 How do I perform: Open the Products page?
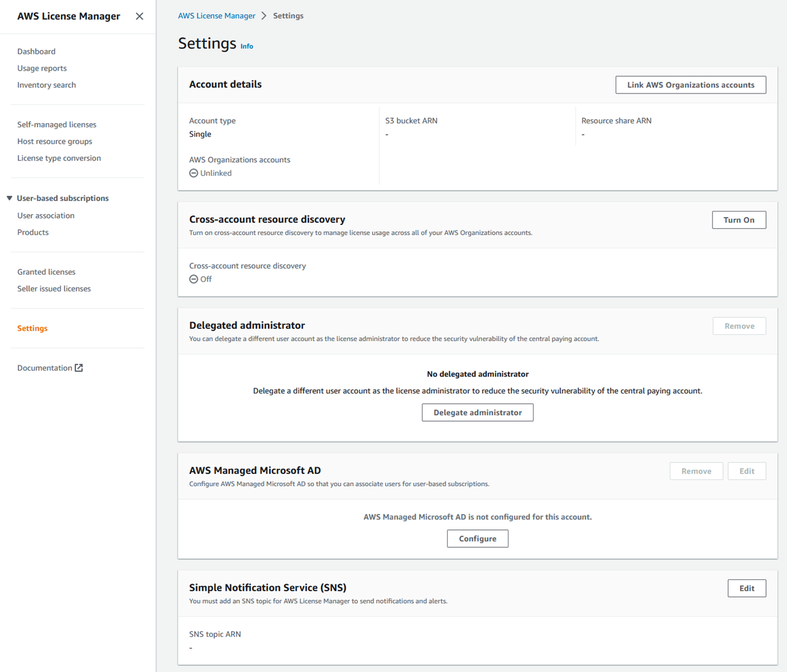coord(33,232)
